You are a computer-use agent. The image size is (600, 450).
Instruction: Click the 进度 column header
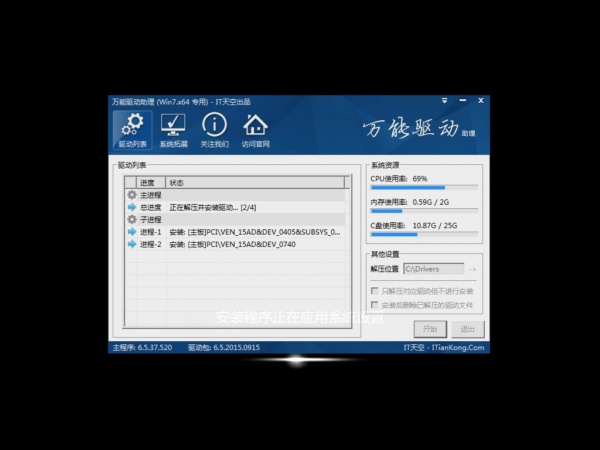(147, 183)
